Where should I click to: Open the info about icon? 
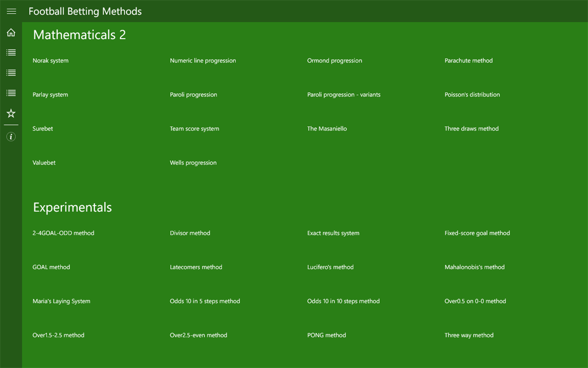click(x=11, y=137)
